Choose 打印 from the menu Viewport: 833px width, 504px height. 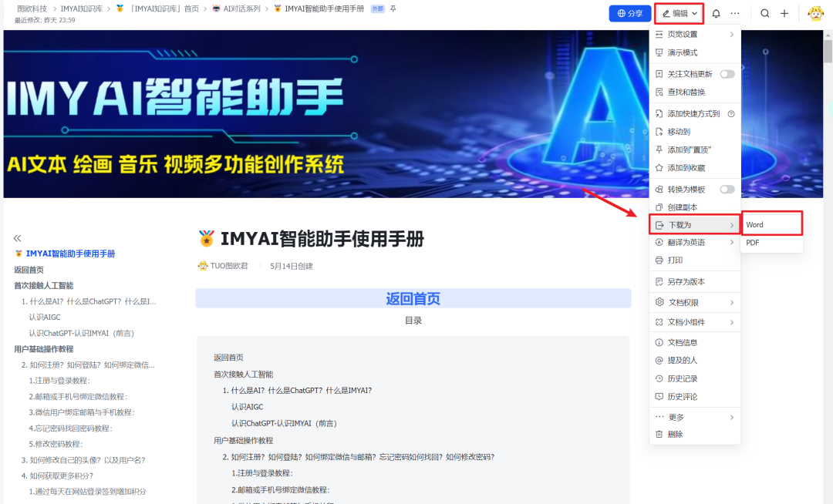[695, 260]
